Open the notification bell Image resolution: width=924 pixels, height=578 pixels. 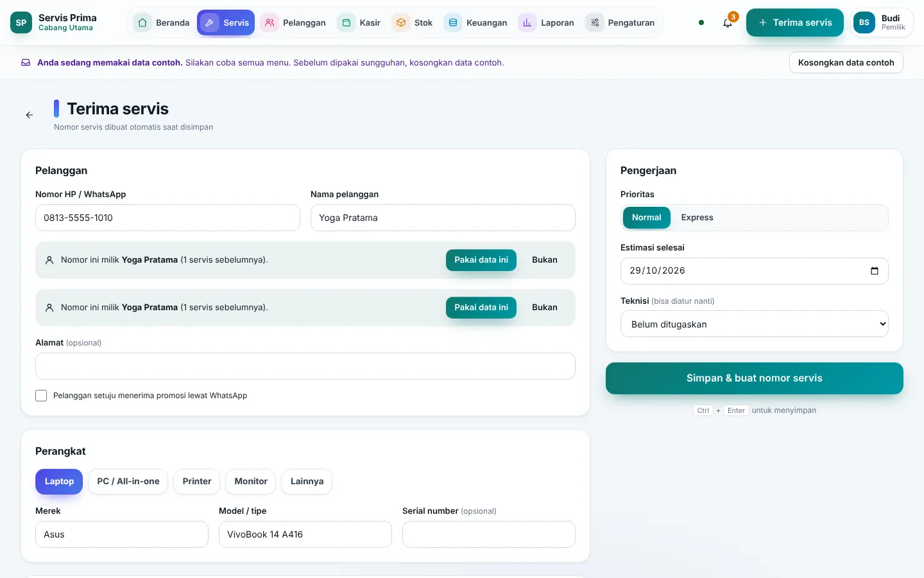click(728, 22)
